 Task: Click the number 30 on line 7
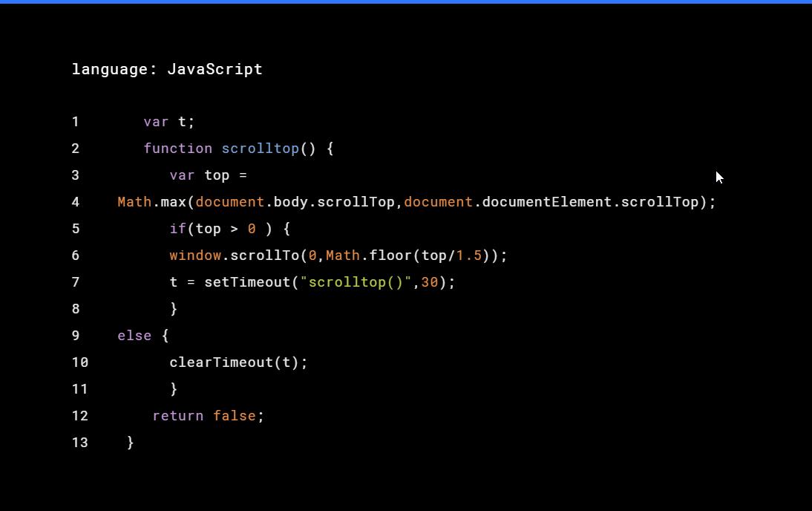point(429,282)
